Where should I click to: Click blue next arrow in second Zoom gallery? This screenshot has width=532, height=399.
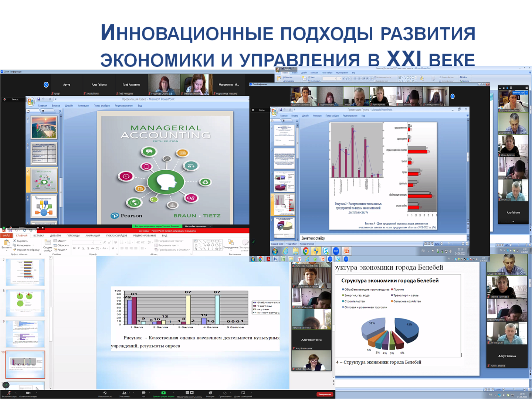(x=453, y=96)
